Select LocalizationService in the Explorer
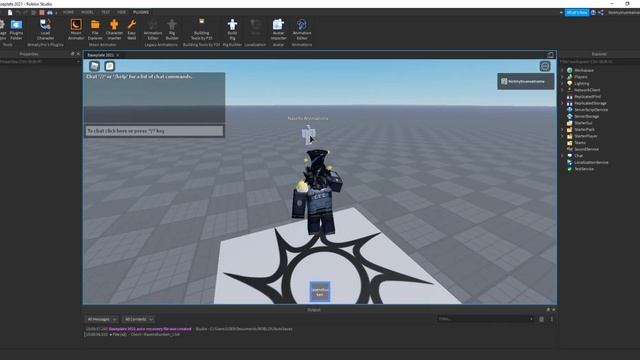This screenshot has height=360, width=640. point(591,162)
